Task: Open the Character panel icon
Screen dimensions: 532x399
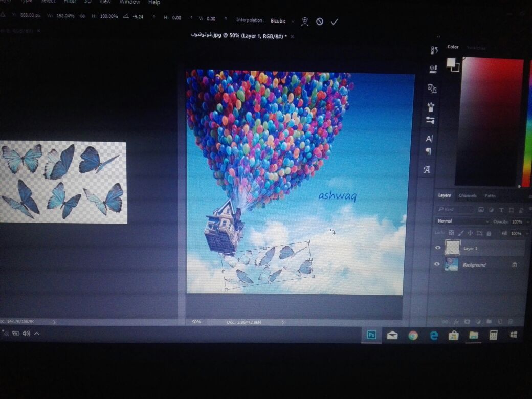Action: (x=429, y=139)
